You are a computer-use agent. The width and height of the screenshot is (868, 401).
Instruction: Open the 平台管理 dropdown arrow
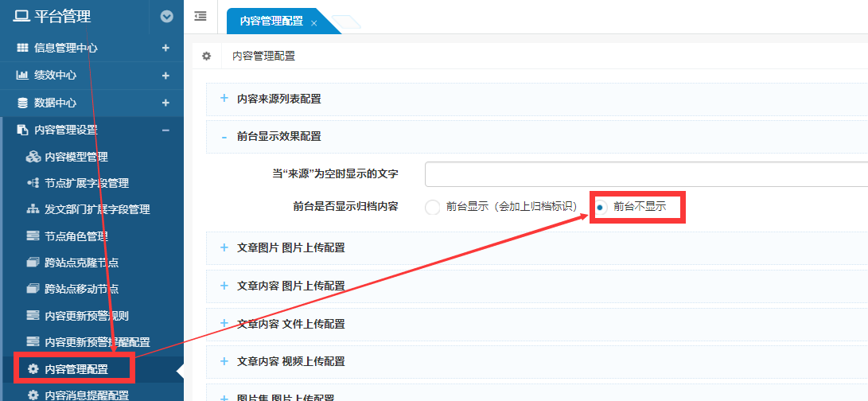point(167,17)
